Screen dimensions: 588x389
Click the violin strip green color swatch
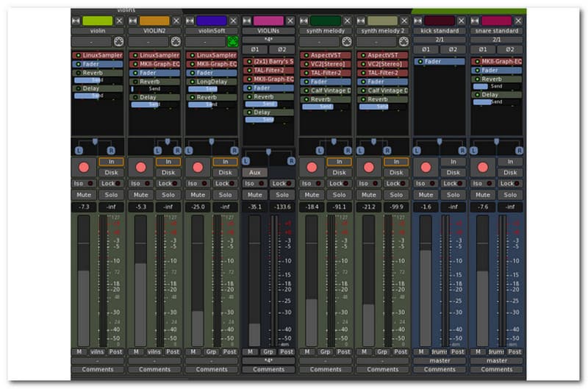[x=98, y=21]
